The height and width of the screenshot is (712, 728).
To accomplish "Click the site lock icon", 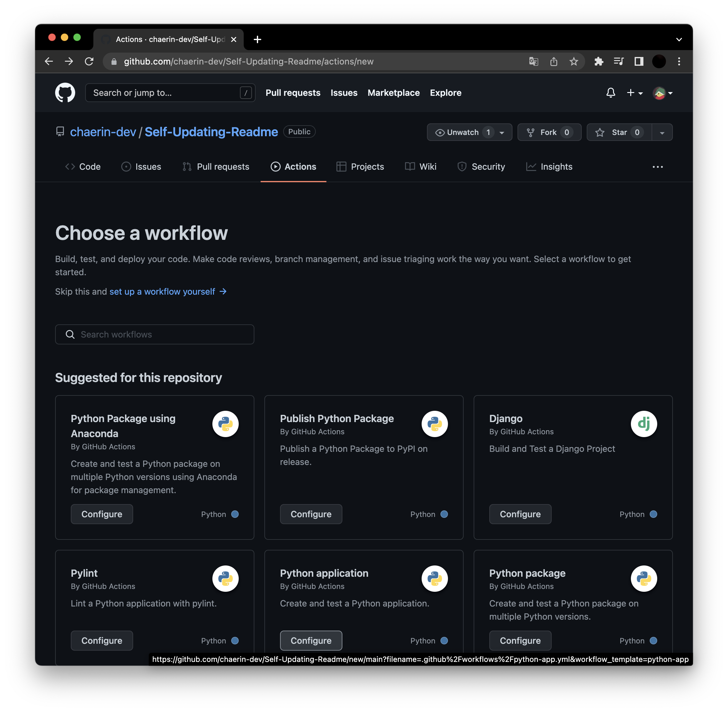I will pos(114,61).
